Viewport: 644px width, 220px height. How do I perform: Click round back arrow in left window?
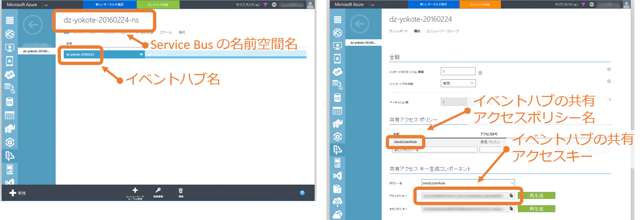point(33,25)
